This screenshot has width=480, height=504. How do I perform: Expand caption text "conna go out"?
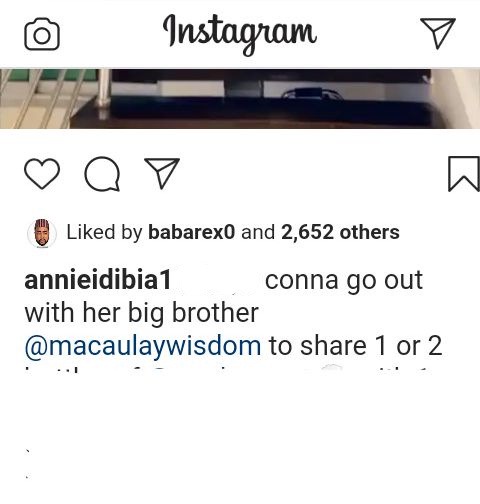[x=344, y=281]
